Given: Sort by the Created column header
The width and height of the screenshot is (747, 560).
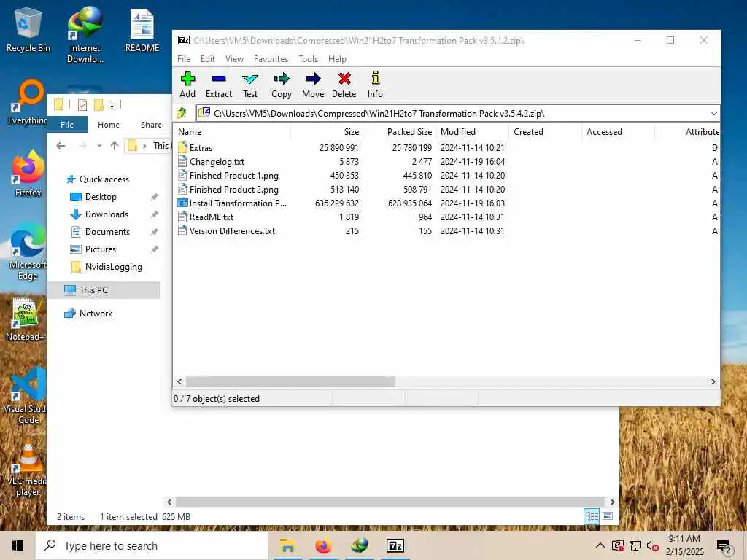Looking at the screenshot, I should [546, 132].
